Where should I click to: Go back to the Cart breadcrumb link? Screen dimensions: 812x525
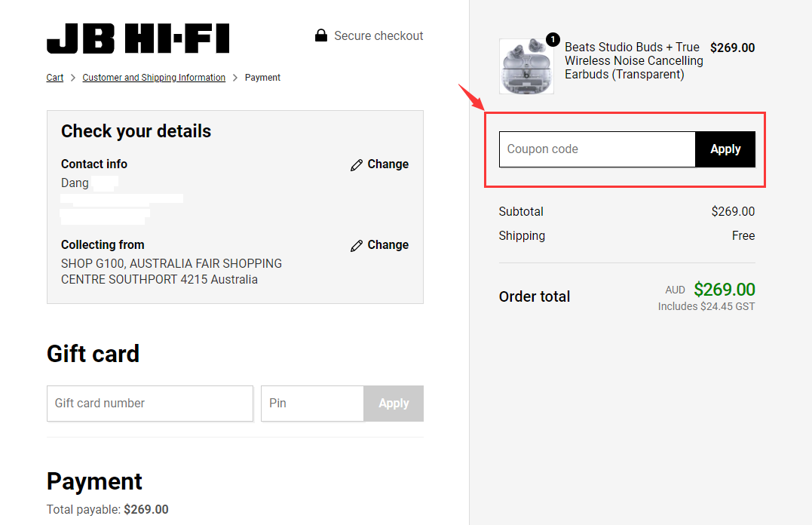(x=55, y=78)
